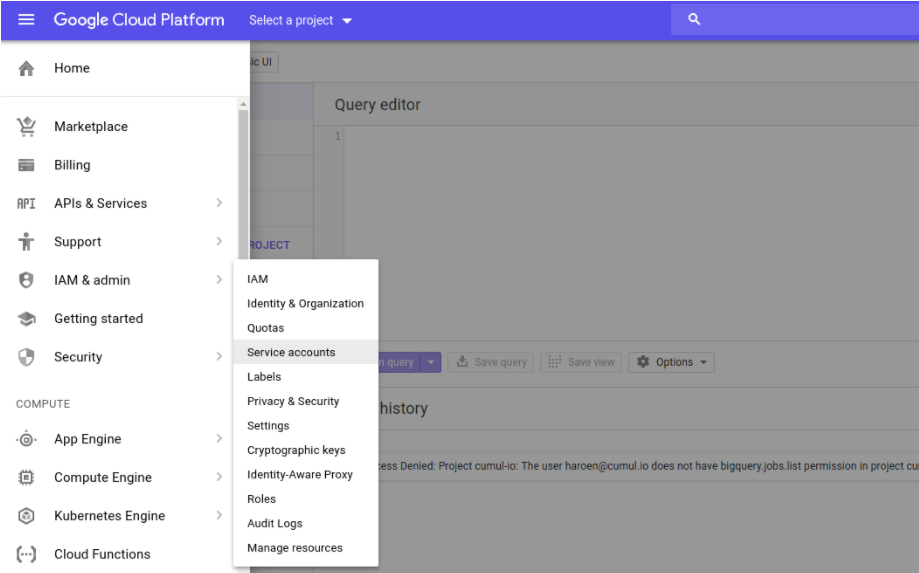919x573 pixels.
Task: Click the Home icon in sidebar
Action: tap(27, 68)
